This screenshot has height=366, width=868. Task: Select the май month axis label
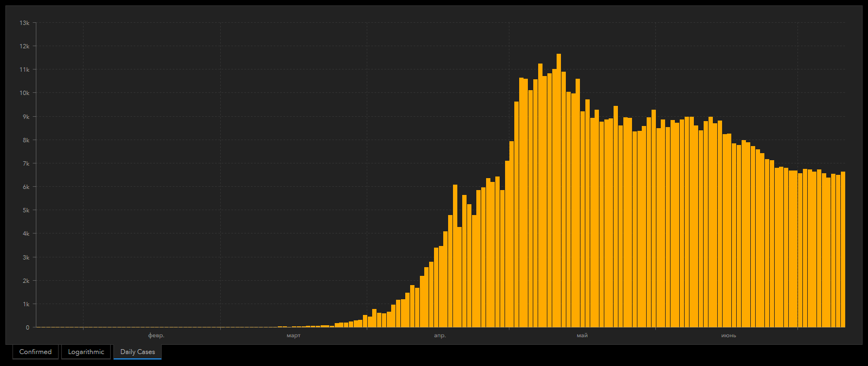(582, 336)
